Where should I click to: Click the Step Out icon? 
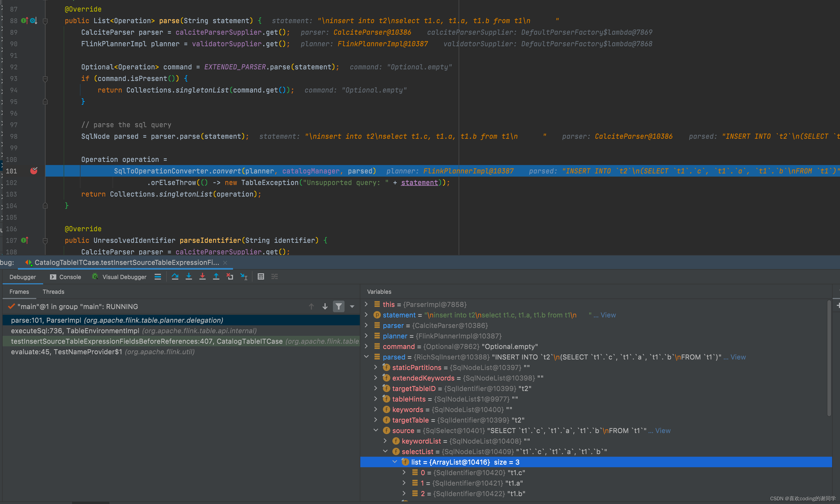[216, 276]
